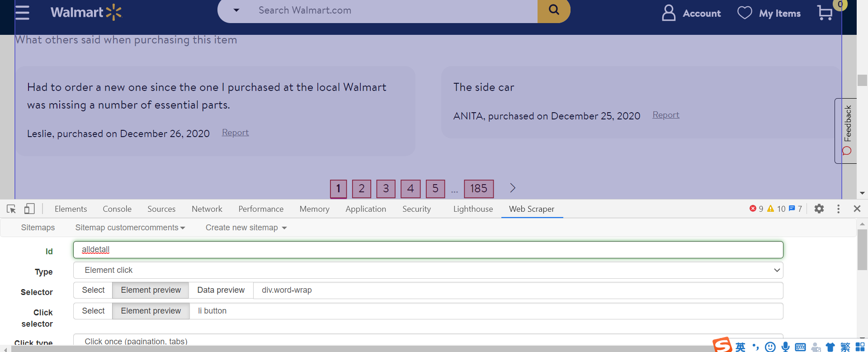Open DevTools settings gear

(x=819, y=209)
